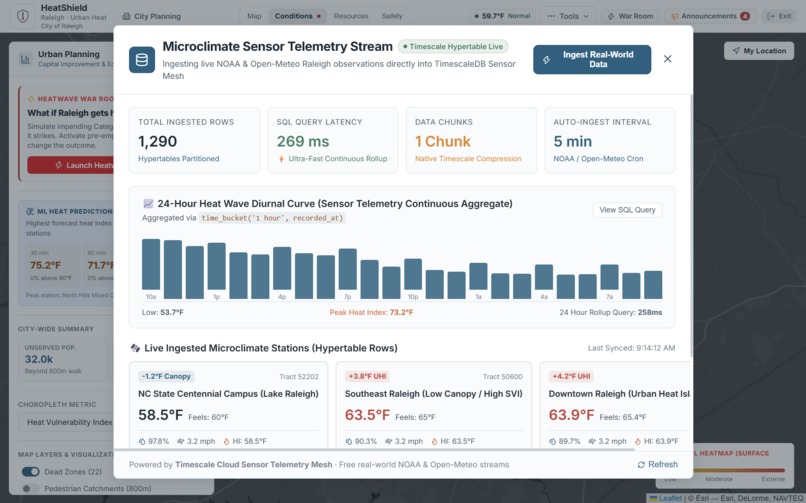806x503 pixels.
Task: Click the 269 ms SQL query latency value
Action: [303, 141]
